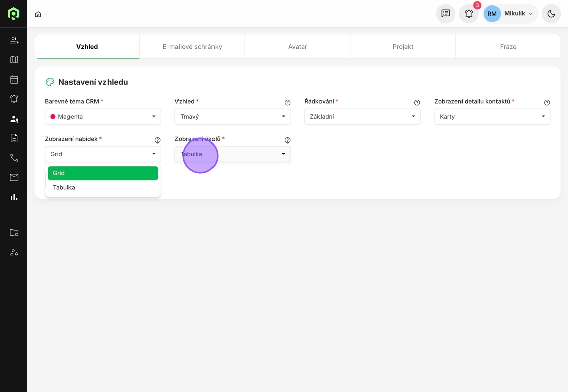This screenshot has height=392, width=568.
Task: Open the chat messages icon in header
Action: pyautogui.click(x=446, y=14)
